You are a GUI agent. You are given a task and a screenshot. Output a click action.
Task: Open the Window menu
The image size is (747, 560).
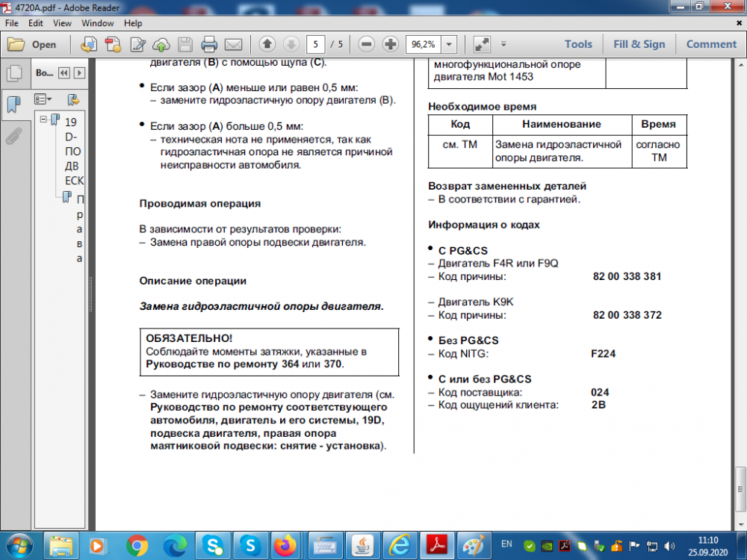pos(98,23)
